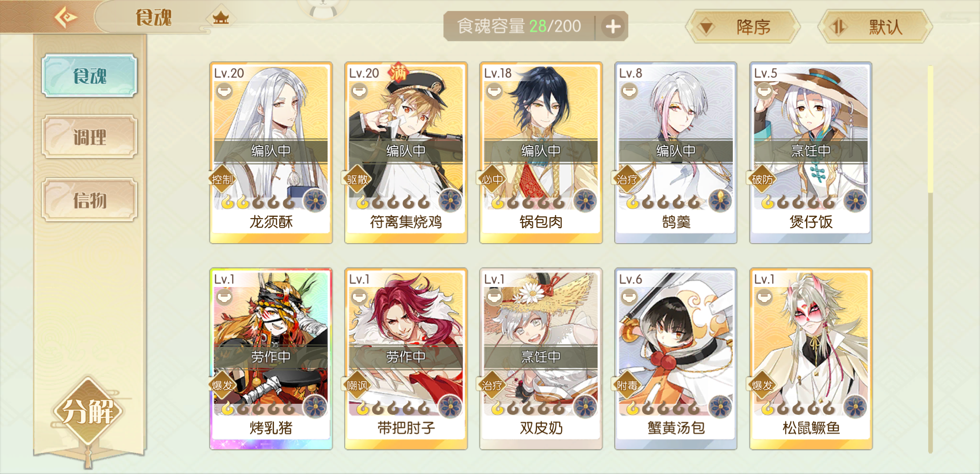This screenshot has width=980, height=474.
Task: Open the 默认 sort type dropdown
Action: click(x=875, y=27)
